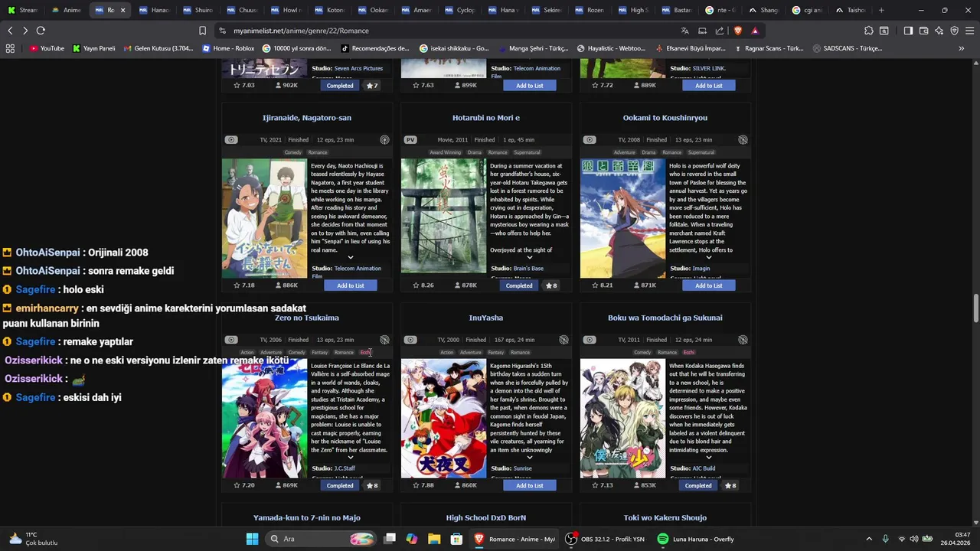Open the video icon for Boku wa Tomodachi ga Sukunai

(590, 340)
